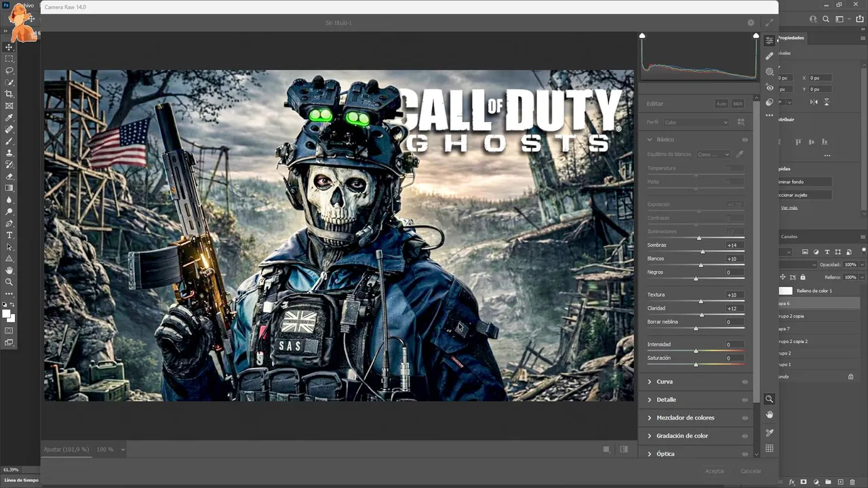
Task: Select the Brush tool
Action: 9,141
